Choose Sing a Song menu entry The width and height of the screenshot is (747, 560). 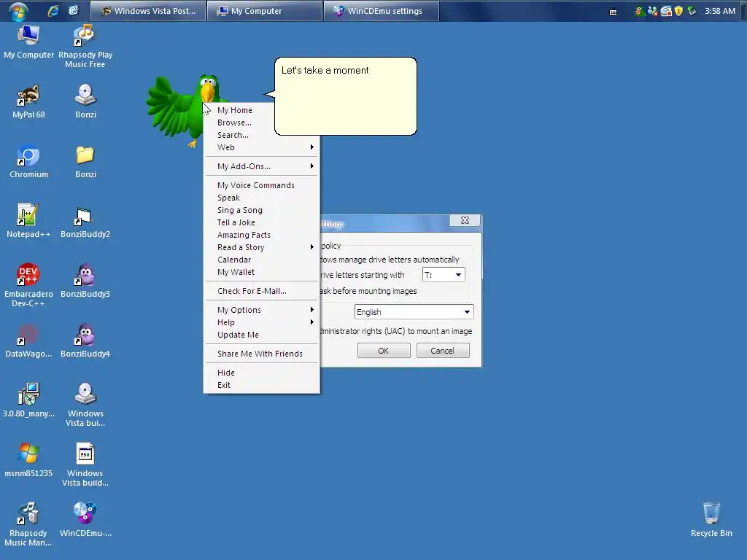(x=262, y=210)
